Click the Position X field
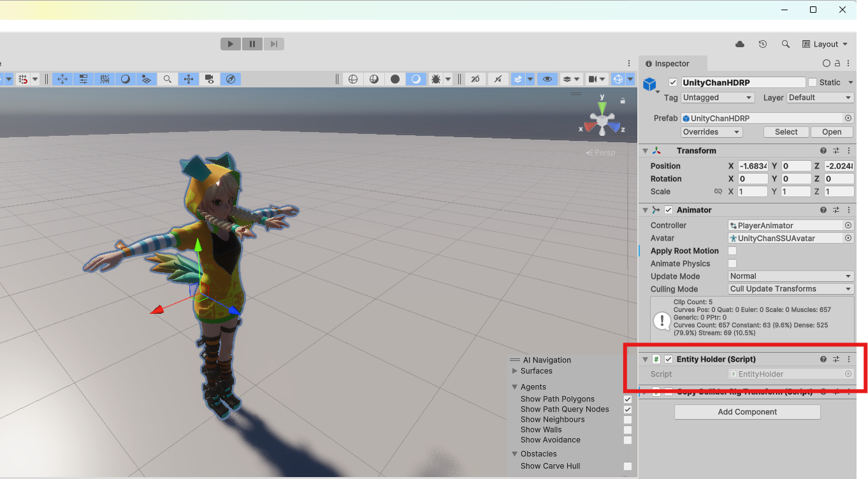868x479 pixels. [753, 166]
